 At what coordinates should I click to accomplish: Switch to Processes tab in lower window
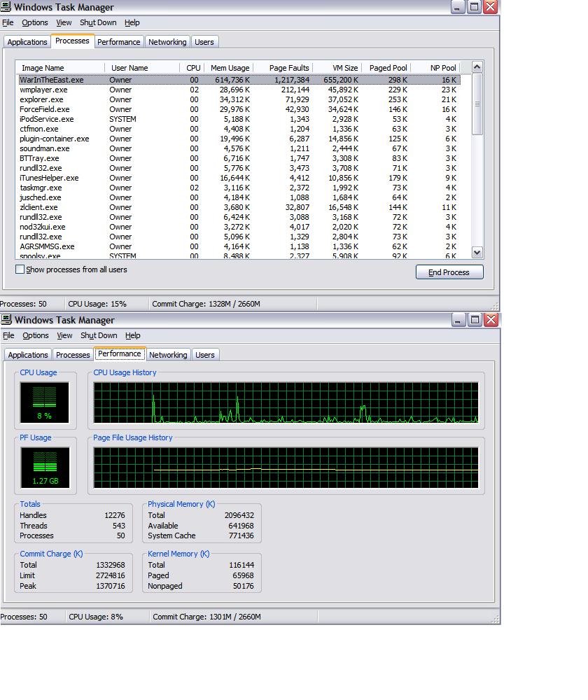pos(73,355)
